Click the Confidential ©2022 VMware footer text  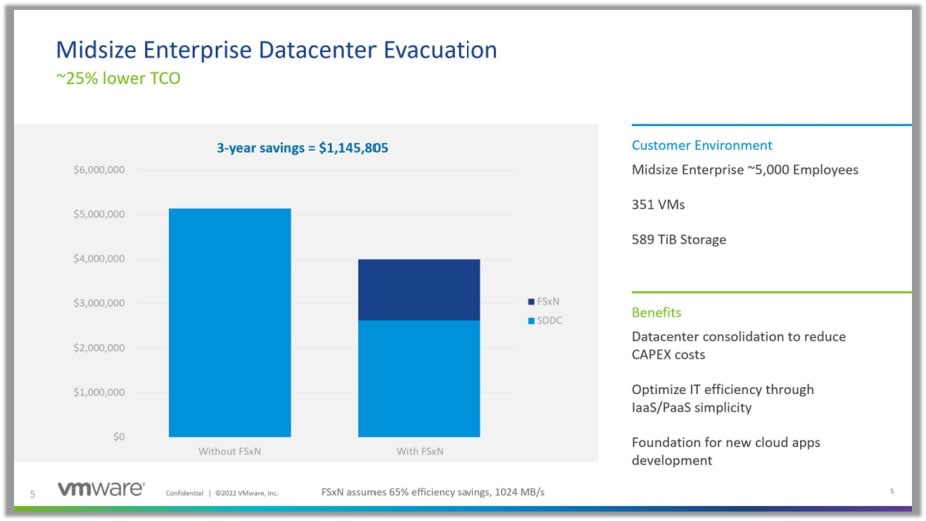pyautogui.click(x=221, y=493)
